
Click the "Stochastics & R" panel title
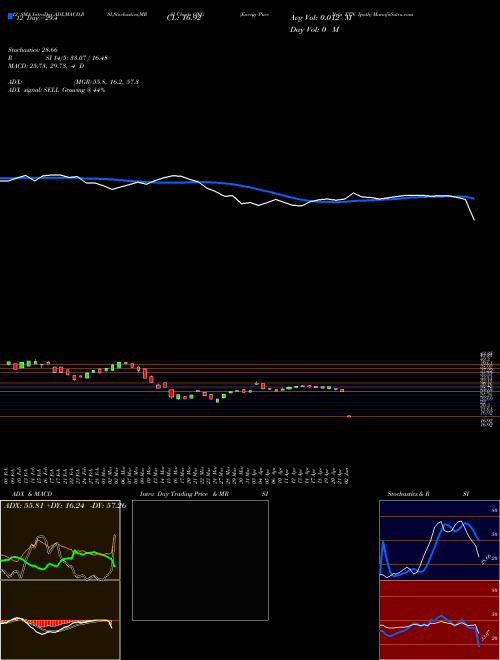pos(408,494)
